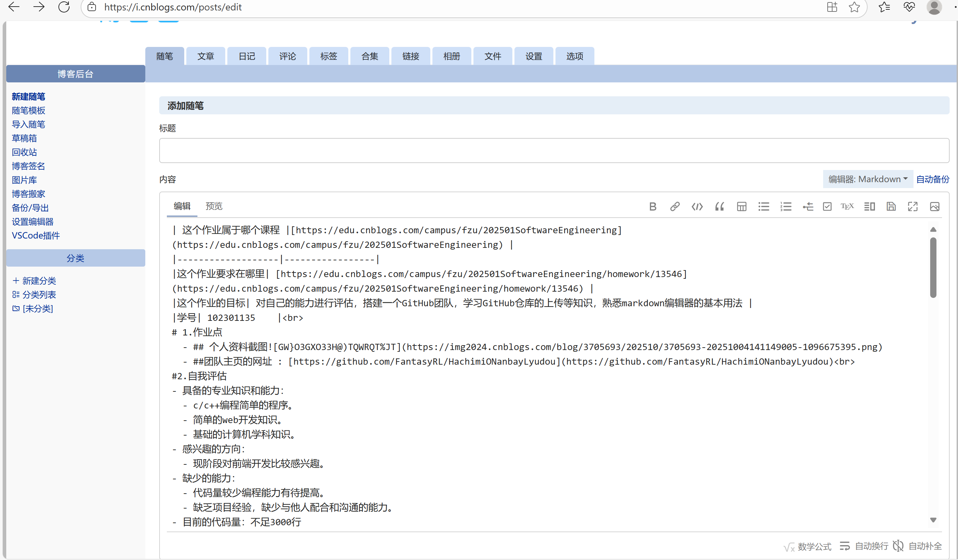This screenshot has width=958, height=560.
Task: Switch to the 预览 preview tab
Action: point(214,206)
